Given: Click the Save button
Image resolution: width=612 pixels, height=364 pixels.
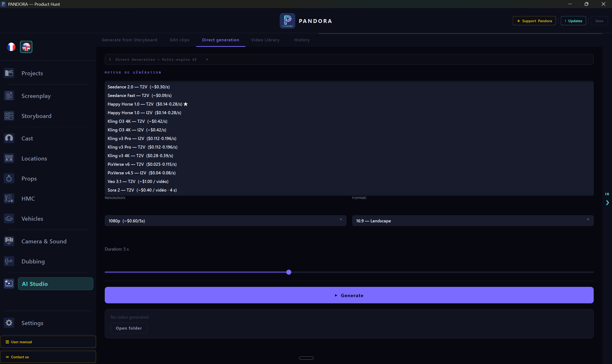Looking at the screenshot, I should [x=599, y=21].
